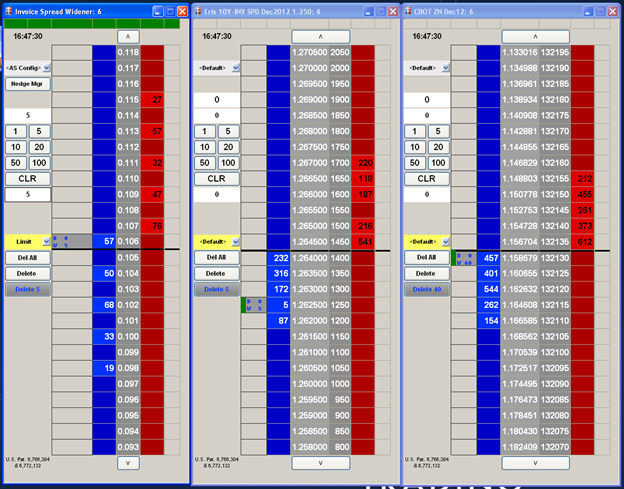The height and width of the screenshot is (489, 624).
Task: Click the Hedge Mgr button
Action: coord(27,83)
